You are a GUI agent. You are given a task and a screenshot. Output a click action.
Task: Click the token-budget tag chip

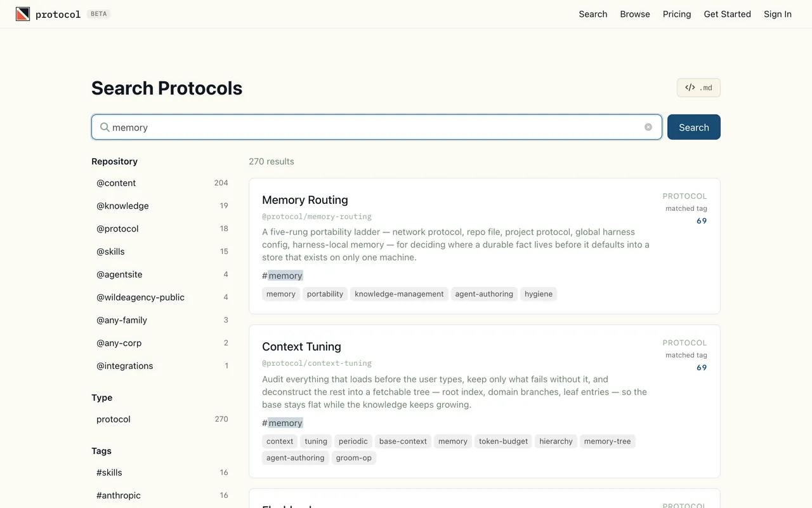point(503,441)
